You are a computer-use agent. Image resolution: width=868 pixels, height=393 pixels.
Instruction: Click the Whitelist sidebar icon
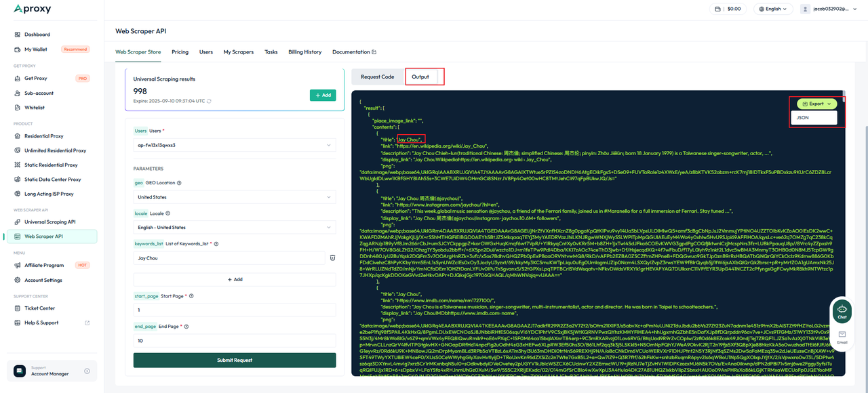pyautogui.click(x=17, y=108)
